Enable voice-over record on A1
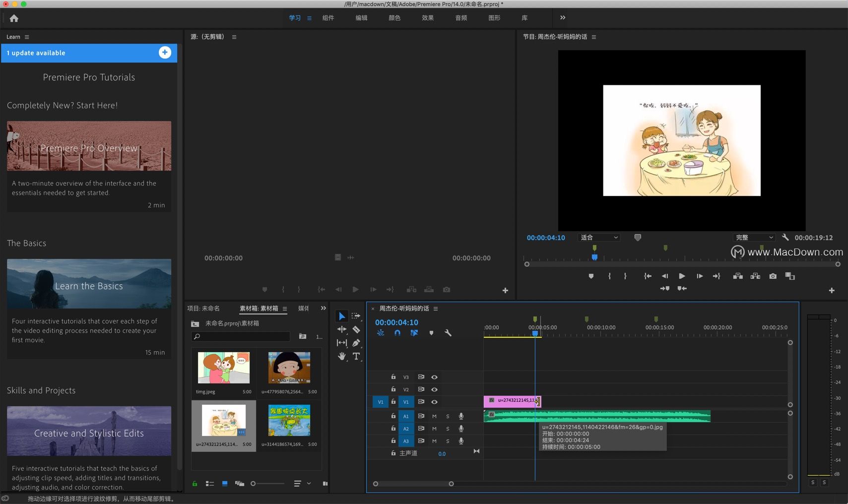Image resolution: width=848 pixels, height=504 pixels. pos(461,416)
